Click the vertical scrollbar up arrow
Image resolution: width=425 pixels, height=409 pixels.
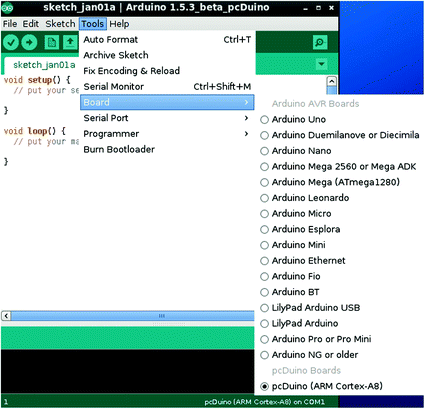pyautogui.click(x=332, y=81)
